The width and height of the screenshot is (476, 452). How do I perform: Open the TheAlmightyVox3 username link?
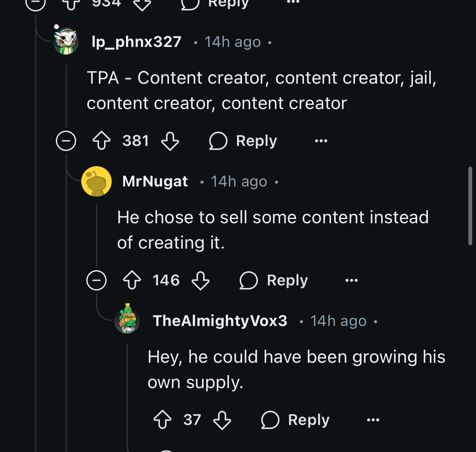220,321
